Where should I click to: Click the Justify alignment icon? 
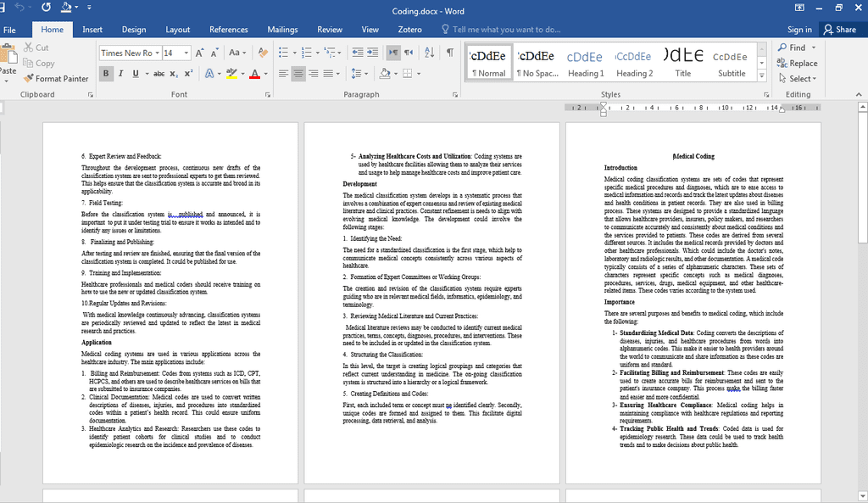[x=328, y=74]
